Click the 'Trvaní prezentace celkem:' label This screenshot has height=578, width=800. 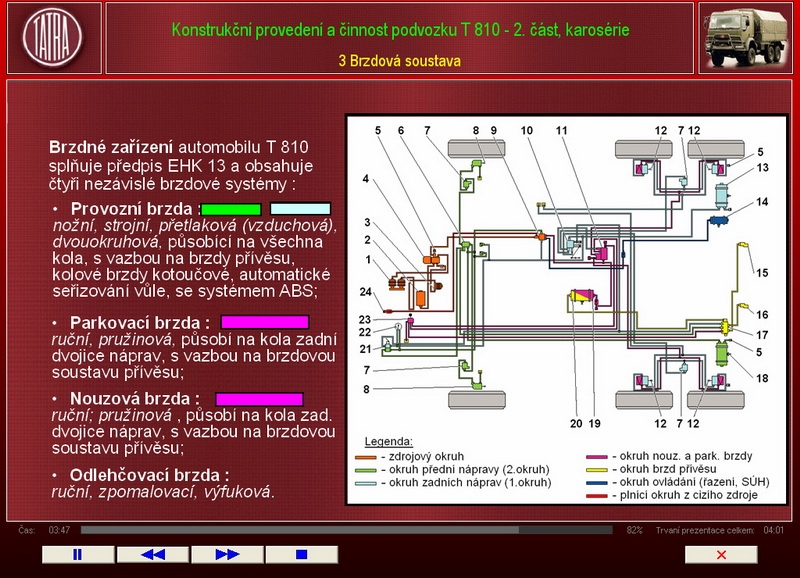pos(705,530)
